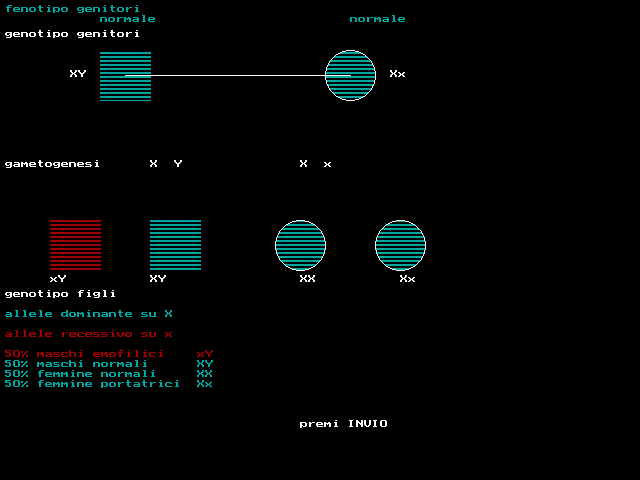The width and height of the screenshot is (640, 480).
Task: Click the 'fenotipo genitori' heading
Action: (x=72, y=9)
